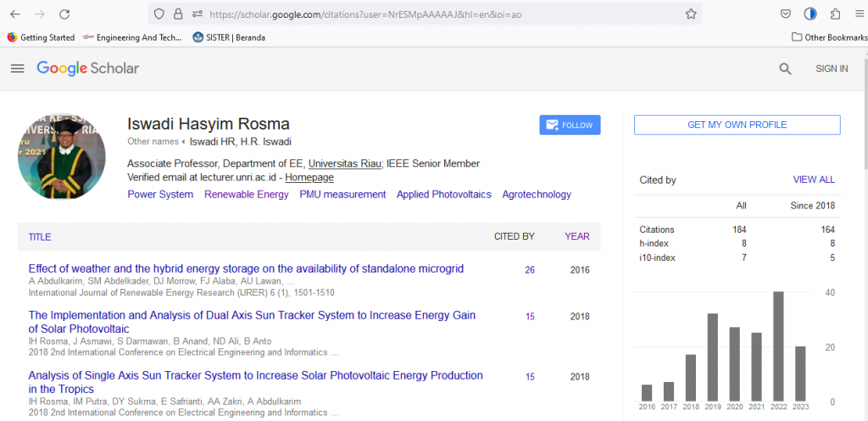Open the Google Scholar hamburger menu
Screen dimensions: 868x421
click(18, 69)
